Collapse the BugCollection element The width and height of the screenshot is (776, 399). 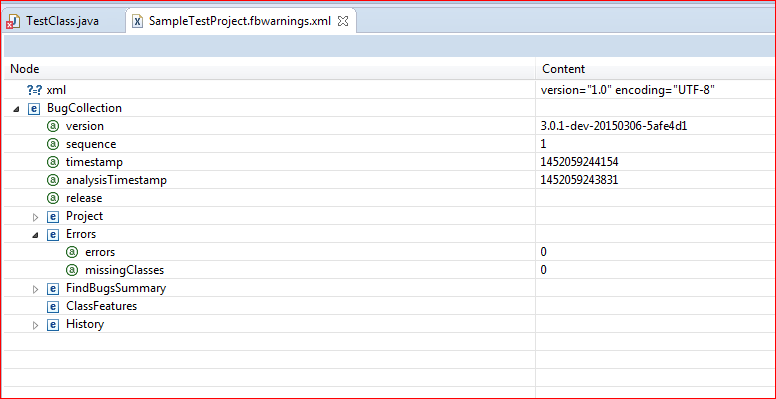[x=16, y=108]
